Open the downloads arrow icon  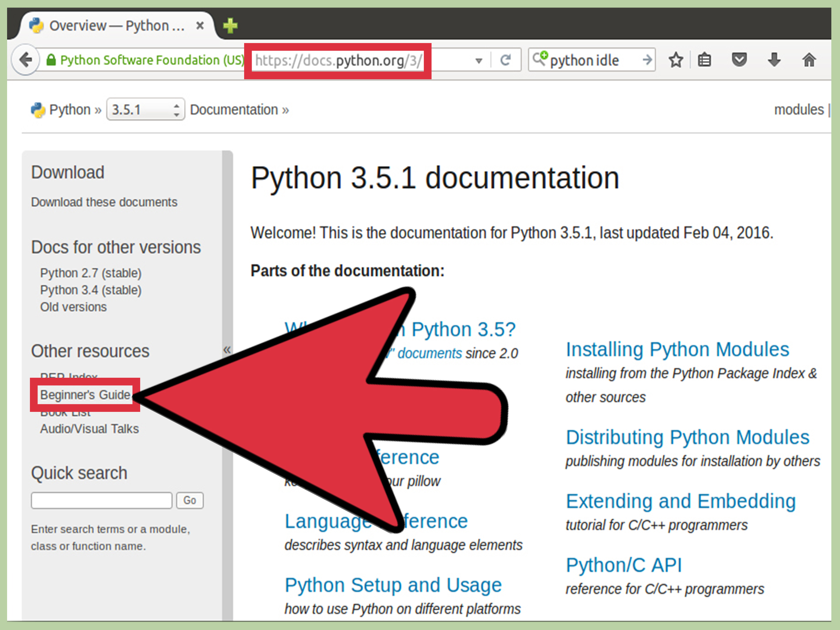tap(774, 60)
